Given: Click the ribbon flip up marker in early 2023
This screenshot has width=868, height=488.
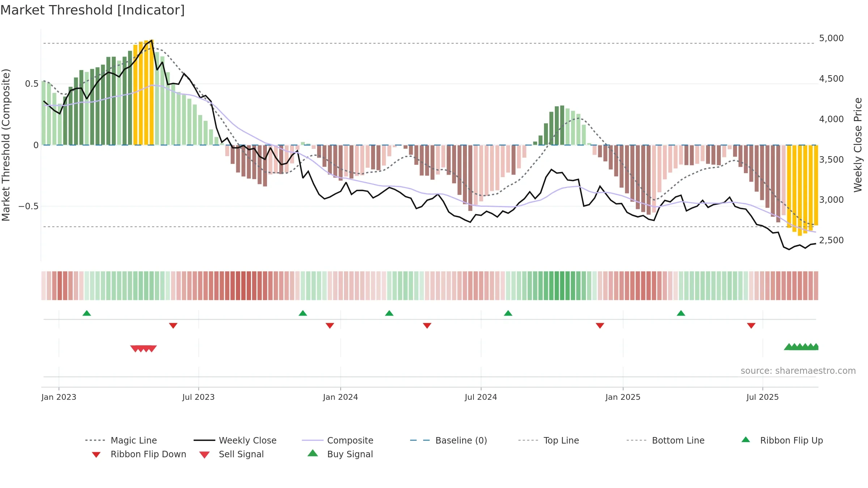Looking at the screenshot, I should [87, 313].
